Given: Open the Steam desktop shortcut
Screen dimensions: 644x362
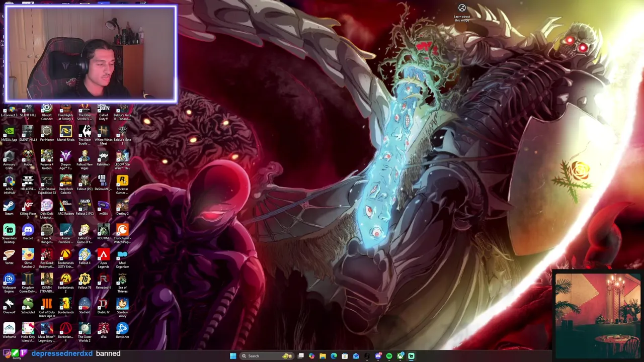Looking at the screenshot, I should 9,208.
